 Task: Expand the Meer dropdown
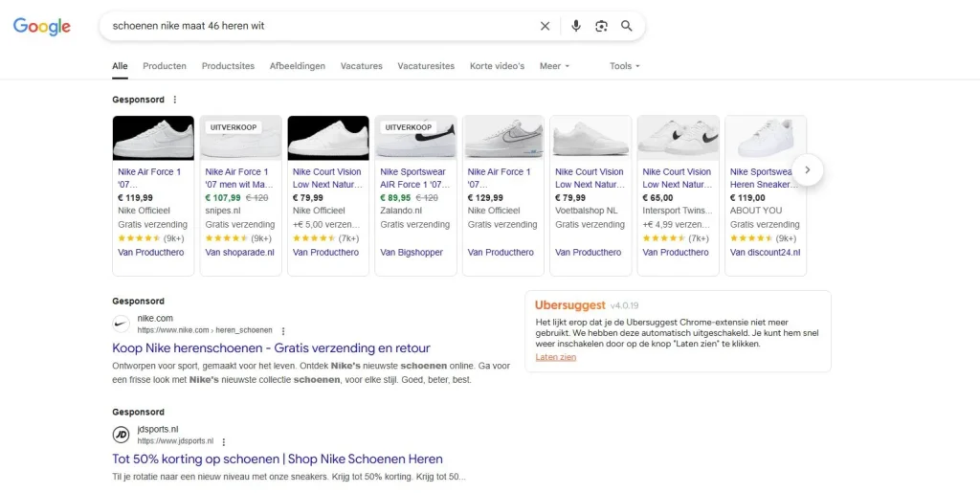(554, 66)
